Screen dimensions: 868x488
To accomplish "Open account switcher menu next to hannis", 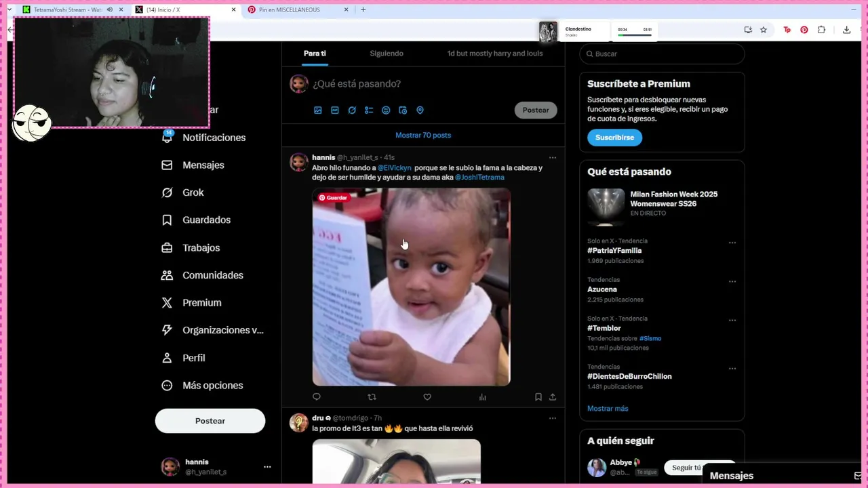I will click(x=267, y=467).
